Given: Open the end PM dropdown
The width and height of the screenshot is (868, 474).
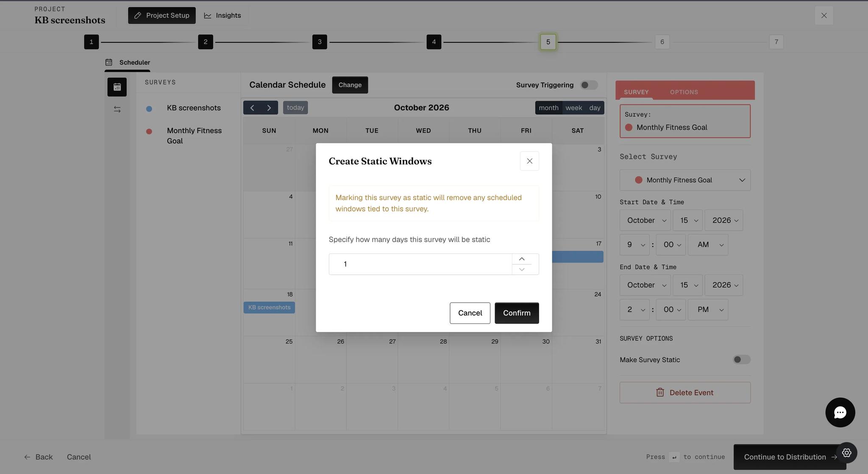Looking at the screenshot, I should [x=708, y=309].
